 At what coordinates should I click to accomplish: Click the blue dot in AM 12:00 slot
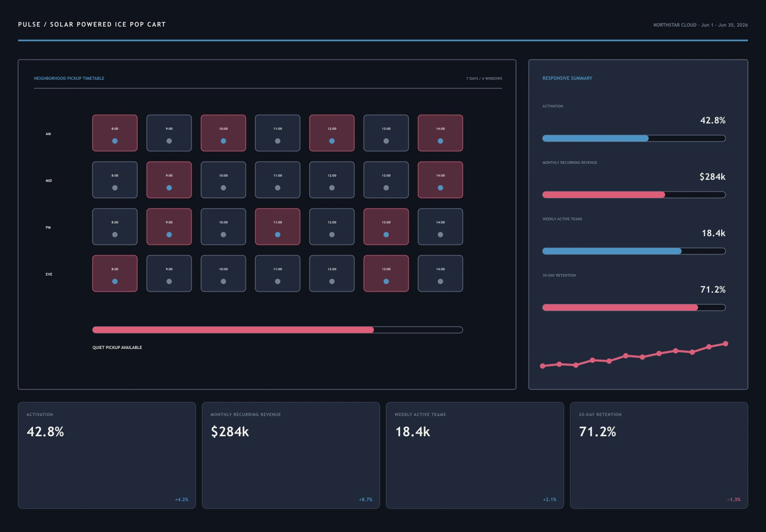point(332,141)
